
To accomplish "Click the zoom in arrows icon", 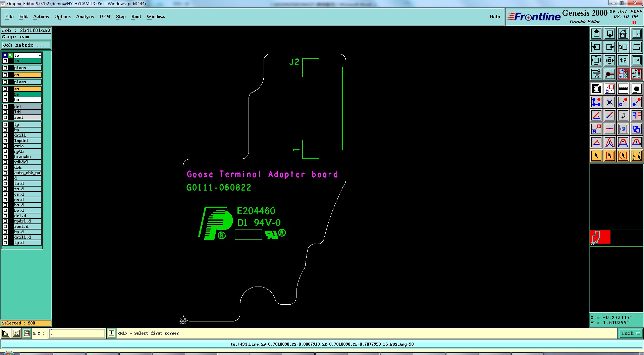I will [x=596, y=60].
